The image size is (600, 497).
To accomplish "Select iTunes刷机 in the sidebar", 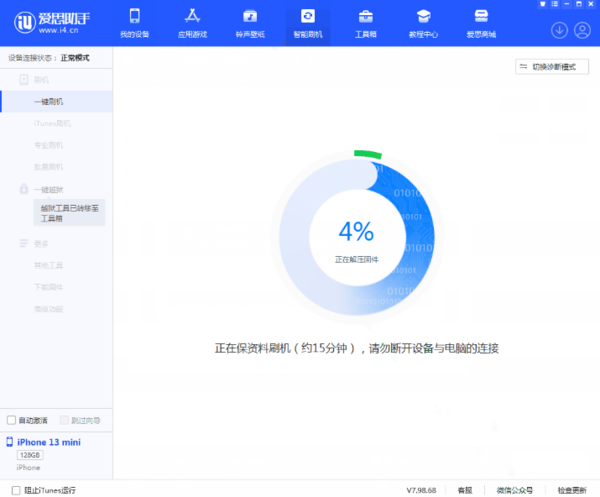I will tap(52, 123).
